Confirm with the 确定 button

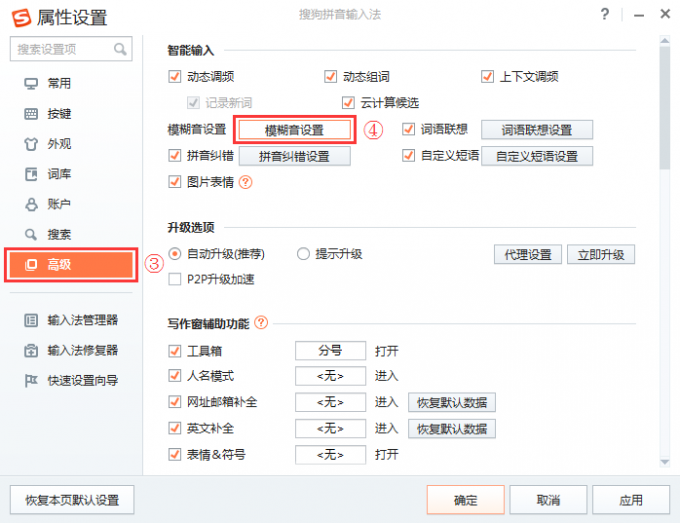[x=466, y=500]
